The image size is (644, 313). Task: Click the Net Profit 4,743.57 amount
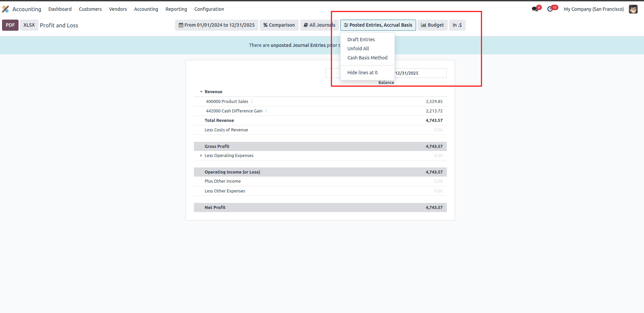(x=434, y=207)
